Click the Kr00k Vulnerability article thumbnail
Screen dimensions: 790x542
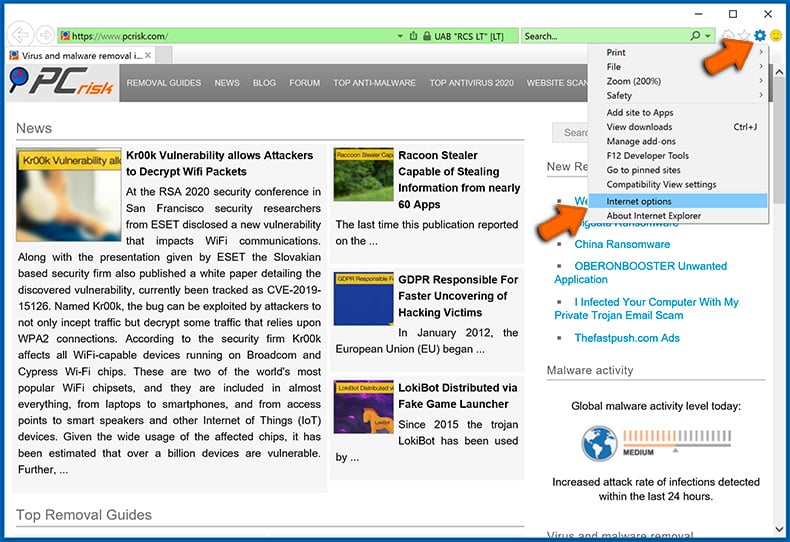[x=69, y=194]
